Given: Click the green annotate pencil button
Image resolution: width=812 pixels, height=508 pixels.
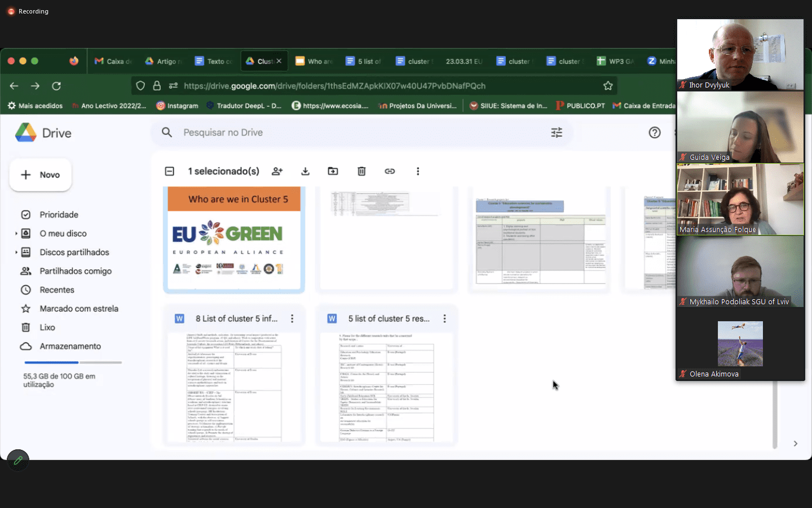Looking at the screenshot, I should click(18, 461).
